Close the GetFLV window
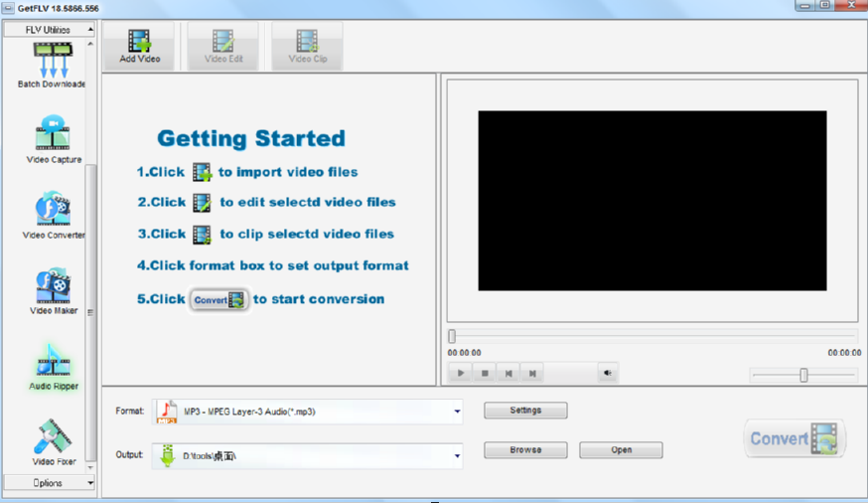 tap(851, 6)
